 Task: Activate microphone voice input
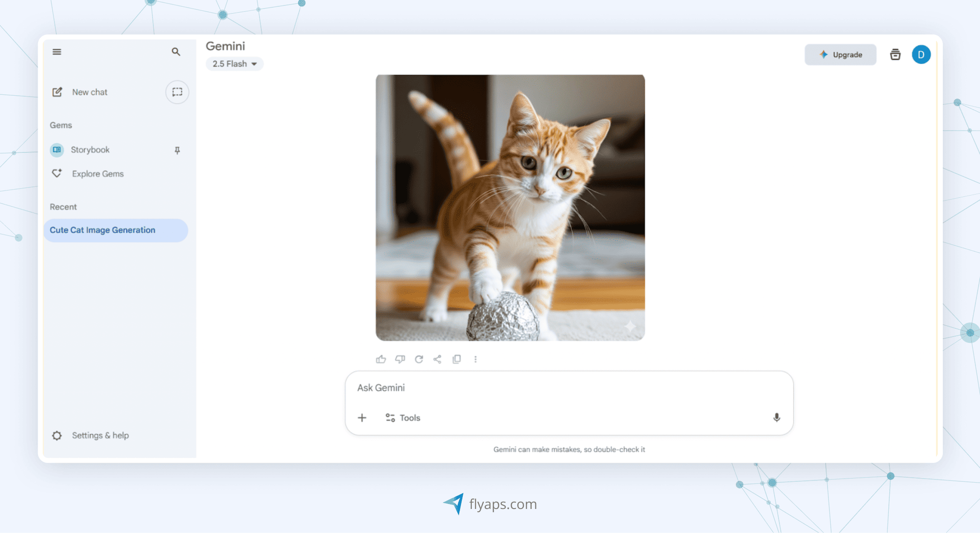[x=776, y=417]
